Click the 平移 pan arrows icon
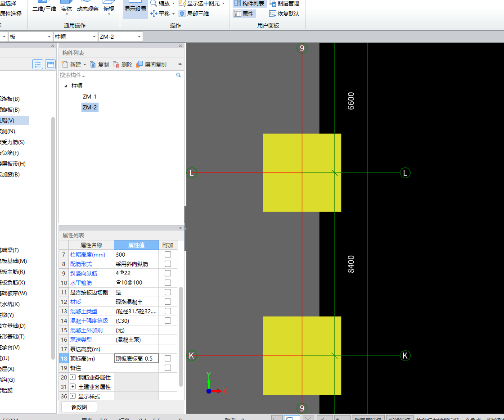 tap(153, 14)
